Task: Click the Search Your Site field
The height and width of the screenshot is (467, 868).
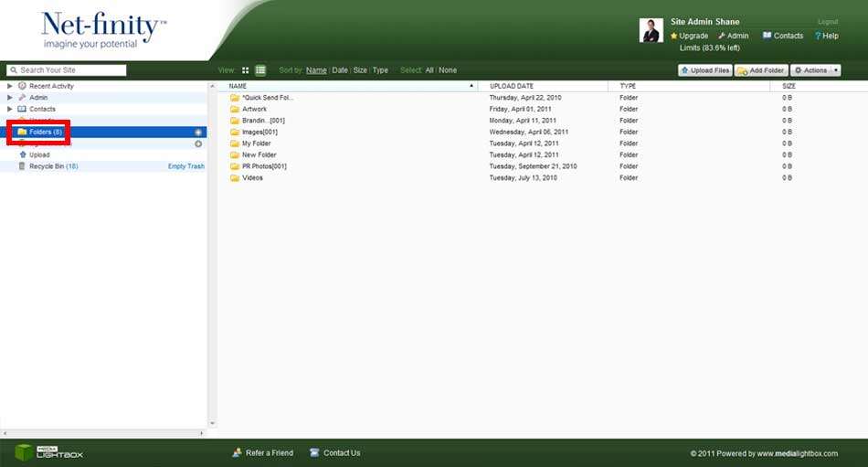Action: click(67, 70)
